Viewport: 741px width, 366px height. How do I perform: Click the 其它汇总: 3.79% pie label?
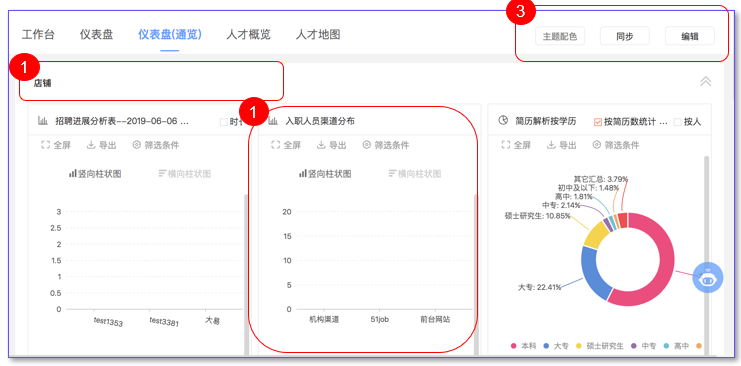tap(601, 179)
